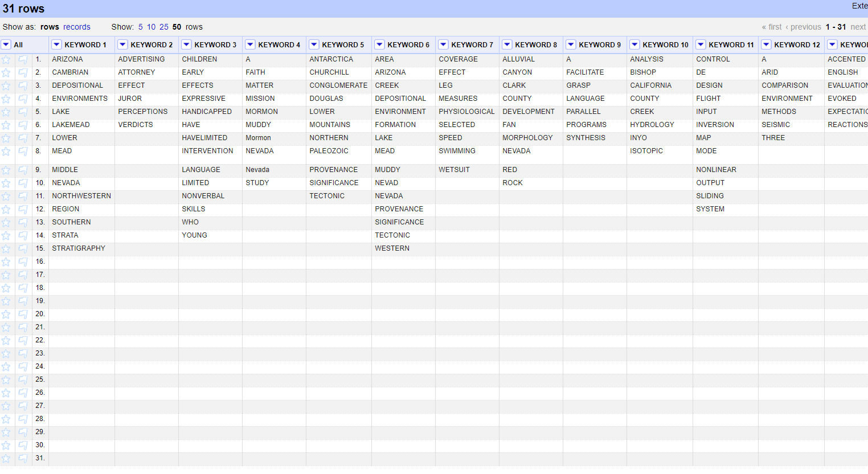868x474 pixels.
Task: Open KEYWORD 8 column dropdown
Action: click(x=507, y=44)
